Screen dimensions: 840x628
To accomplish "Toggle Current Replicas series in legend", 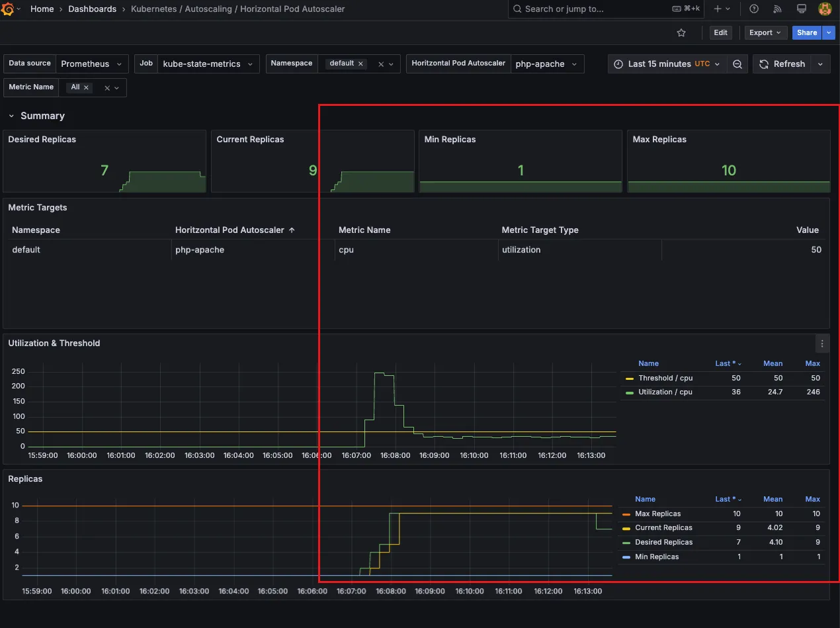I will click(x=663, y=528).
